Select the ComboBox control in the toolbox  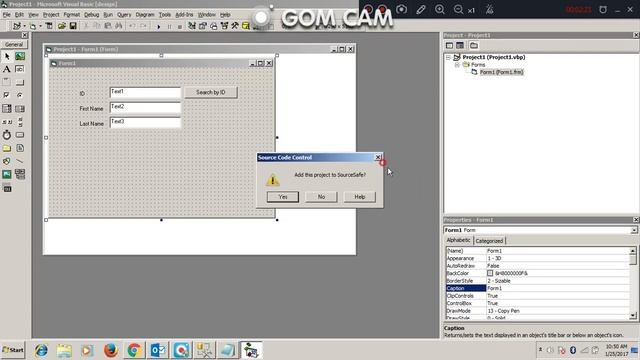click(x=7, y=109)
